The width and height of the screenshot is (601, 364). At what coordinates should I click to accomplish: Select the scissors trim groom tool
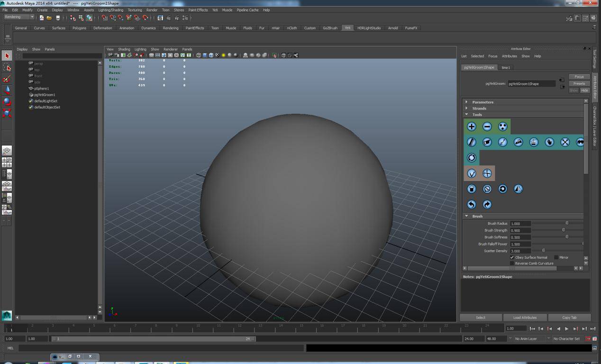coord(487,173)
